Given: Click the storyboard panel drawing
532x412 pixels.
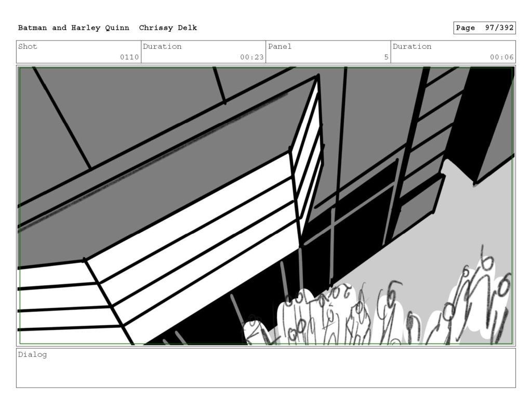Looking at the screenshot, I should [x=266, y=206].
